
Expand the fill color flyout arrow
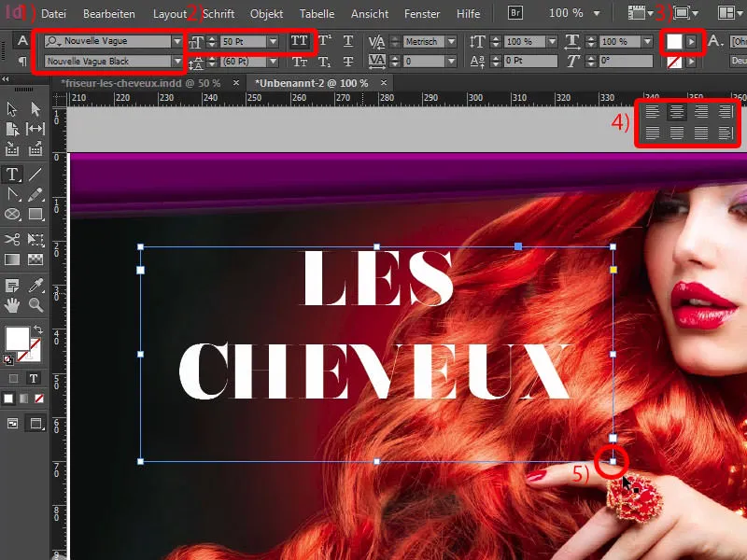pyautogui.click(x=691, y=42)
